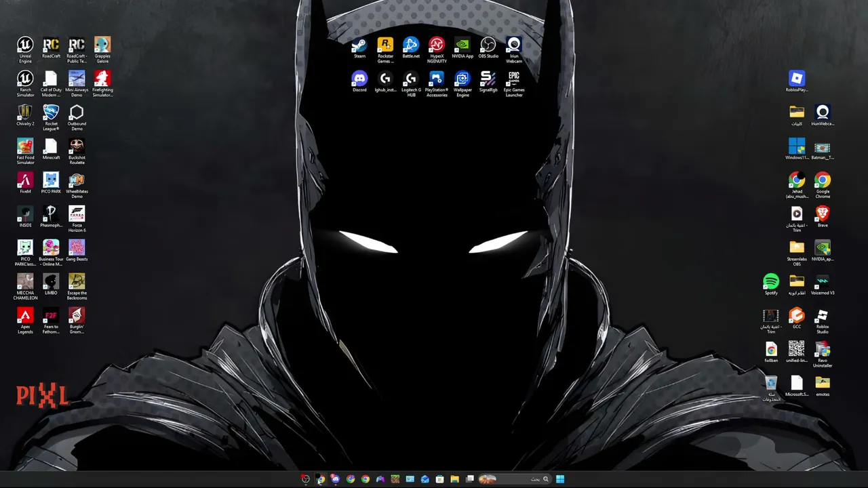Select the Chivalry 2 shortcut
The height and width of the screenshot is (488, 868).
click(25, 116)
